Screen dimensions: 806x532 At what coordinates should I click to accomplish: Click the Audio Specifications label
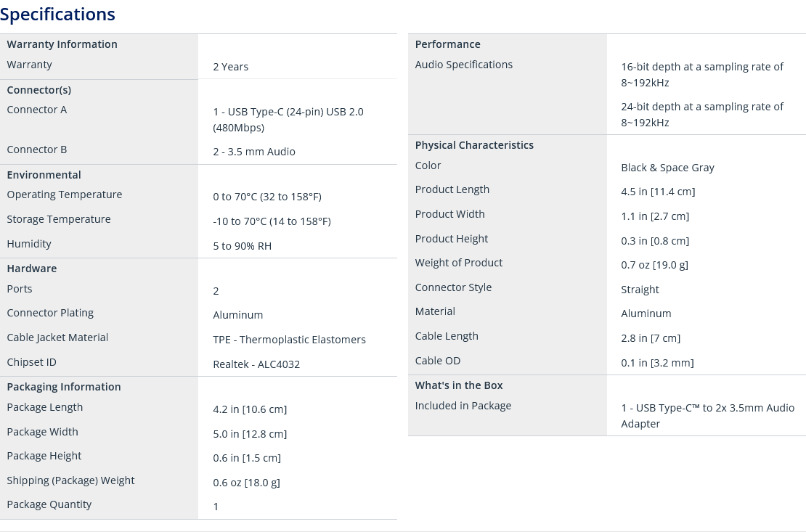tap(464, 65)
